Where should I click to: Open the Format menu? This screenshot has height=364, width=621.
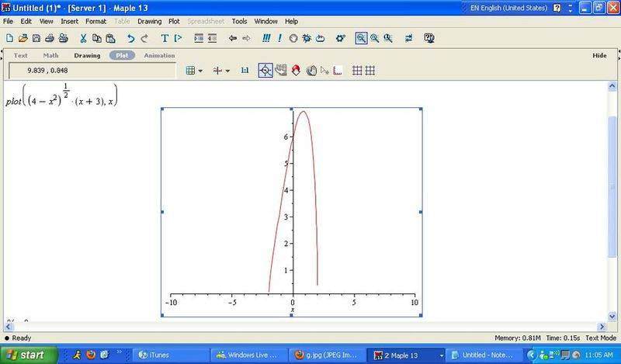click(x=95, y=22)
